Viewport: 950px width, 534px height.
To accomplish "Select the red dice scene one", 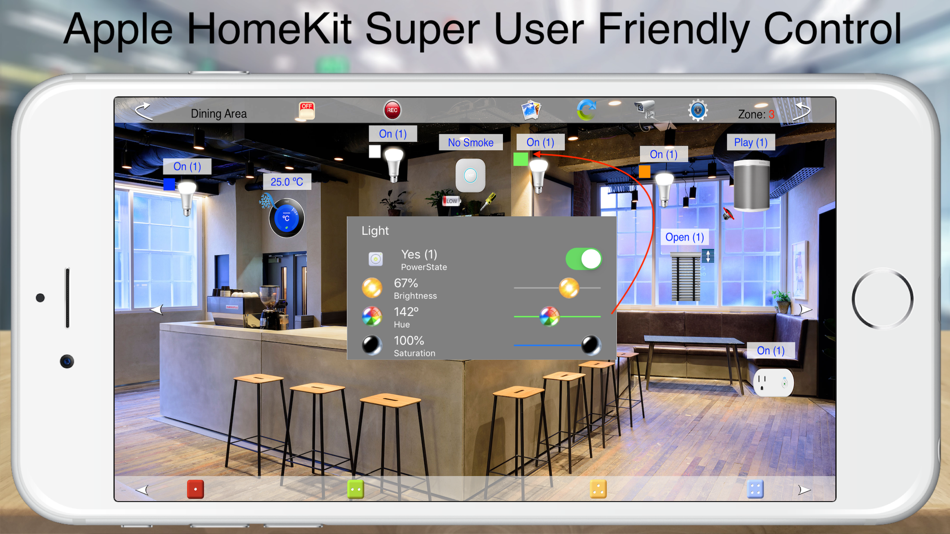I will point(195,489).
